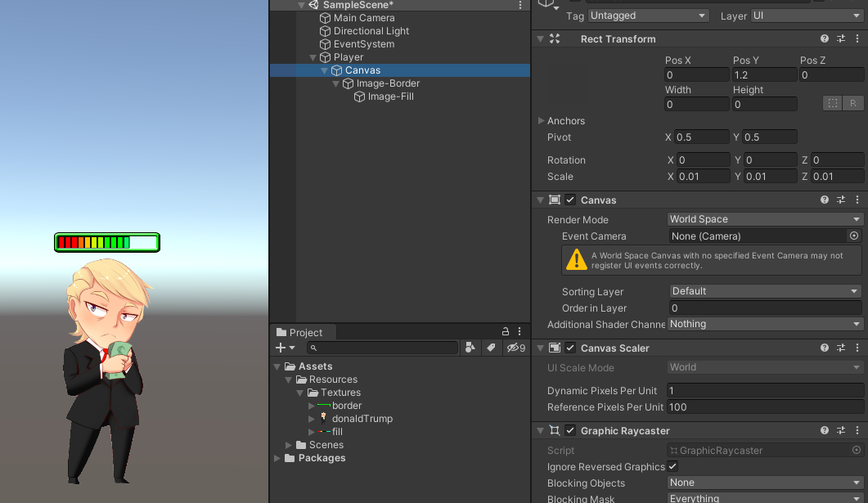Screen dimensions: 868x503
Task: Expand the Packages folder
Action: (x=277, y=458)
